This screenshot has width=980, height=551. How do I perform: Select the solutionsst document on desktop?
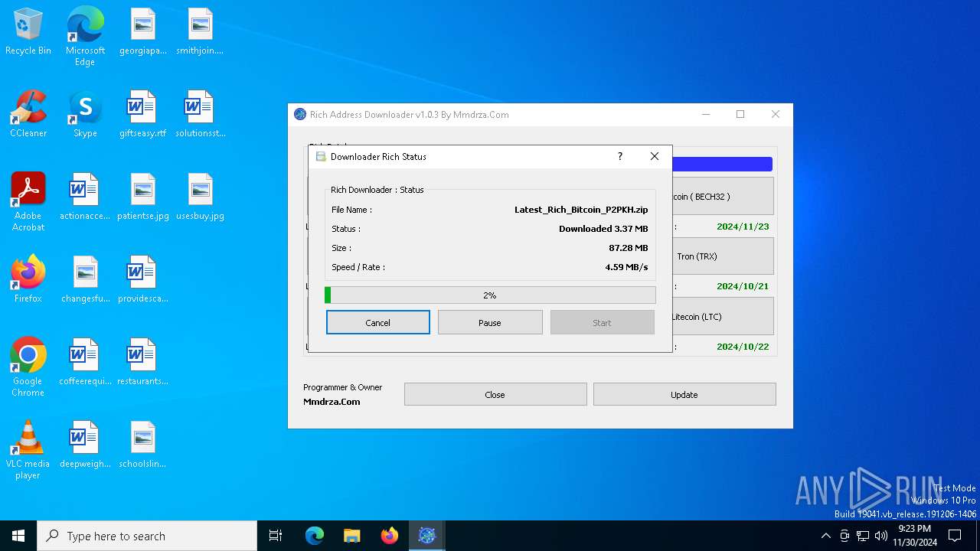[x=200, y=115]
